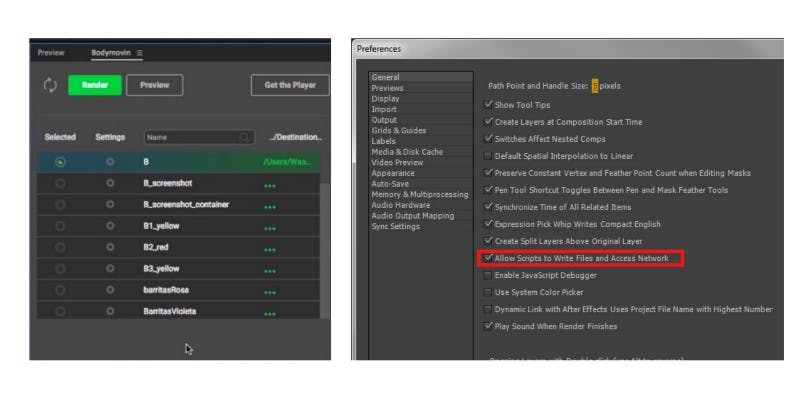Screen dimensions: 800x398
Task: Select Appearance preferences category
Action: click(x=393, y=173)
